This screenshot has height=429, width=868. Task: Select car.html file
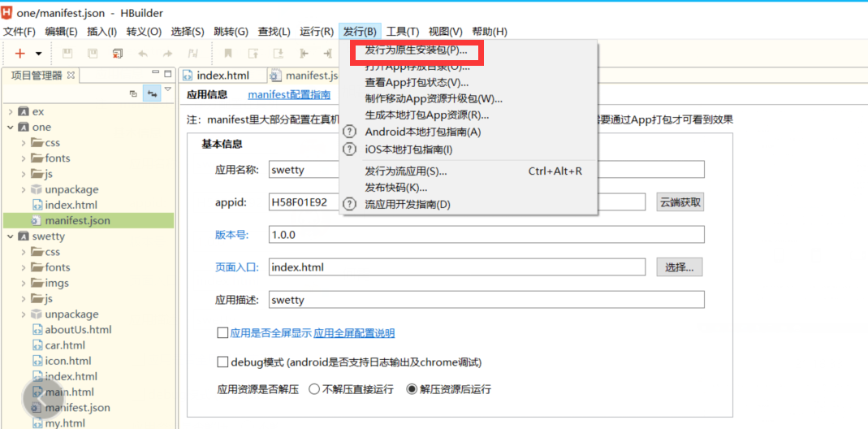click(x=65, y=345)
